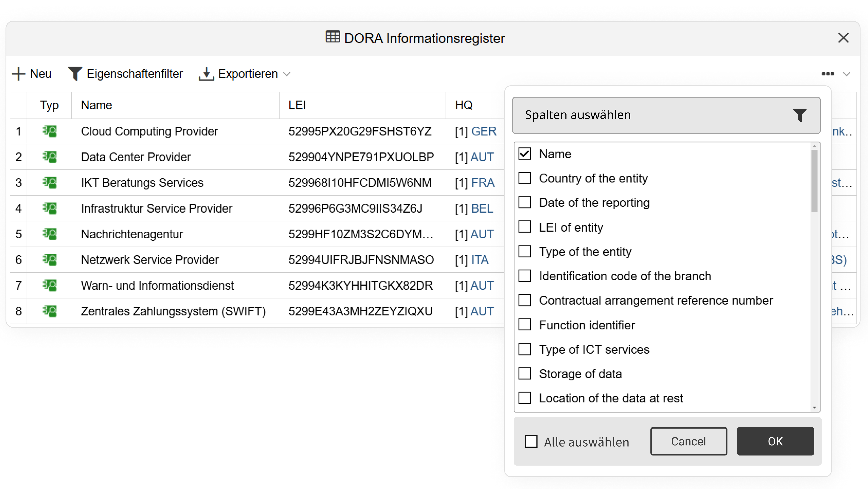Enable the LEI of entity column
Screen dimensions: 868x489
(524, 227)
